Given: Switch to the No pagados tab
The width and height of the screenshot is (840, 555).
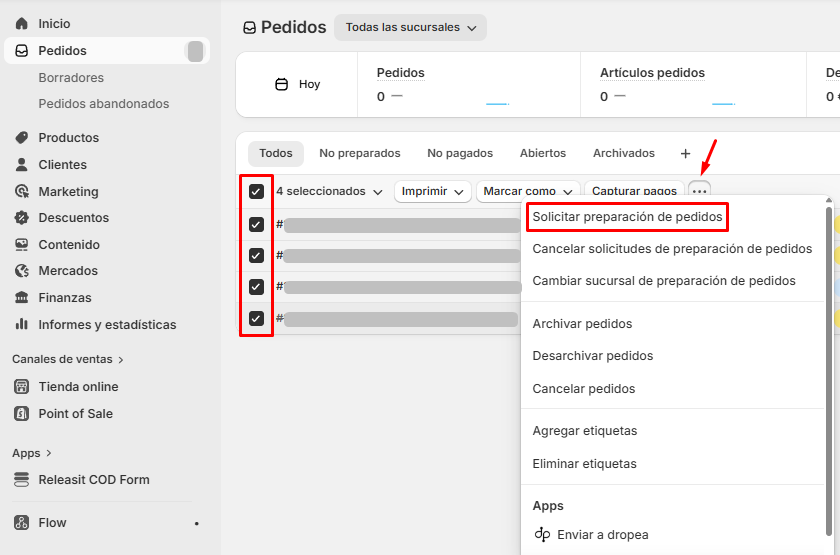Looking at the screenshot, I should [x=459, y=154].
